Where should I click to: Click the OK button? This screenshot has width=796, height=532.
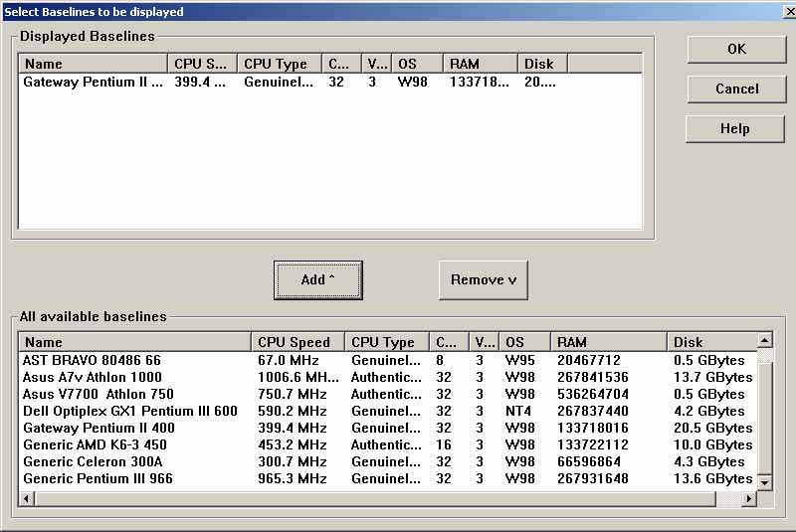pyautogui.click(x=736, y=49)
